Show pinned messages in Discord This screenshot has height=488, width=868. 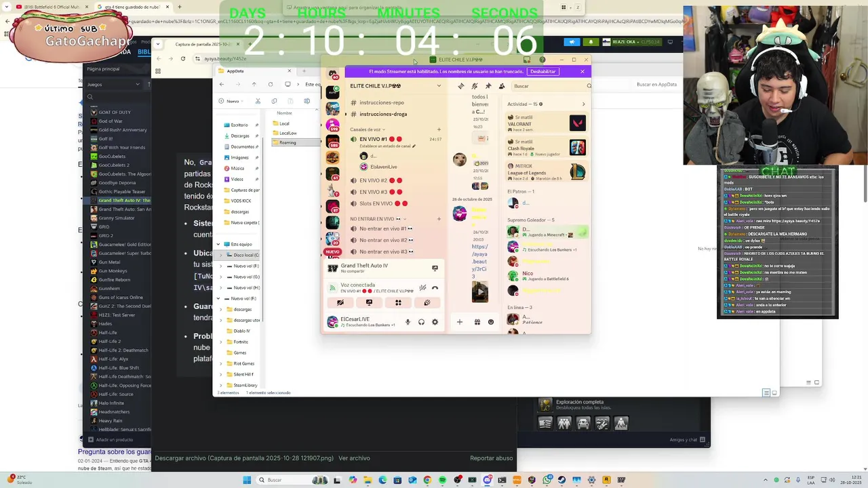pos(488,86)
